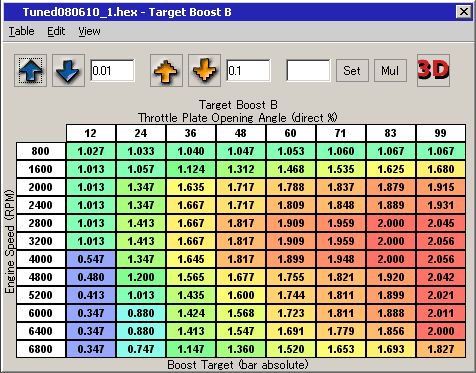Click the Set button
Viewport: 476px width, 373px height.
pos(352,71)
